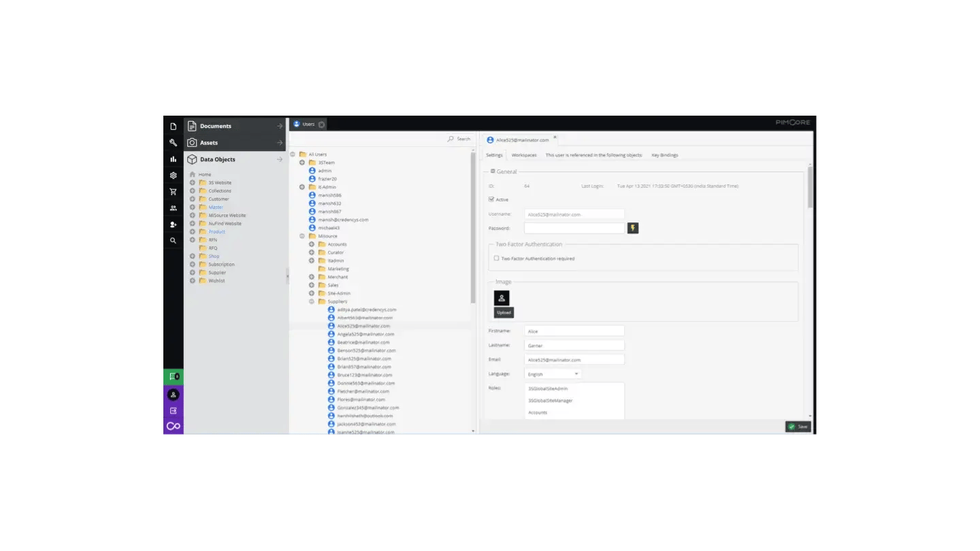Screen dimensions: 980x551
Task: Open the user management icon in the sidebar
Action: [174, 207]
